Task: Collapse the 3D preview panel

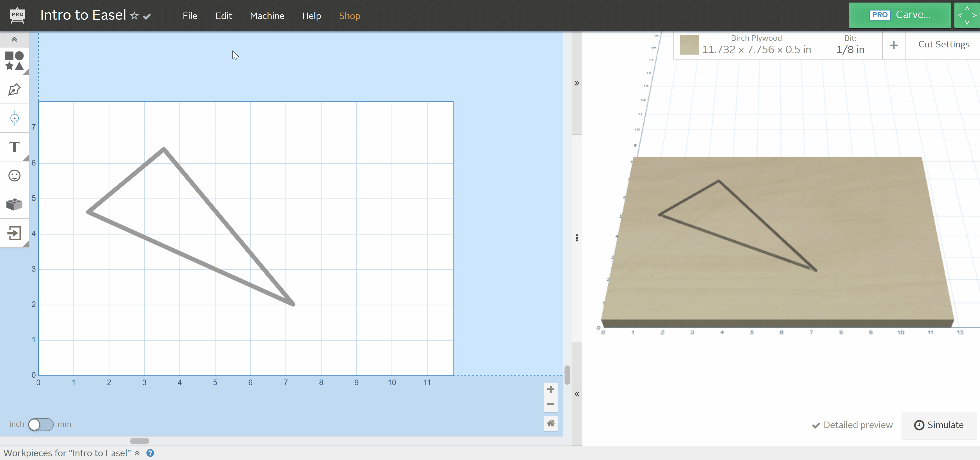Action: (577, 394)
